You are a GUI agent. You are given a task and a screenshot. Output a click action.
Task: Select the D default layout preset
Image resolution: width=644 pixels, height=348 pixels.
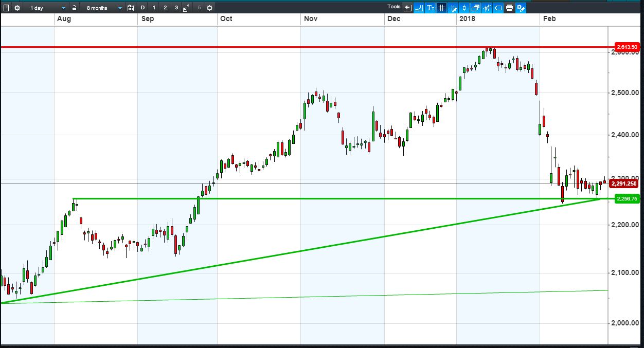142,8
